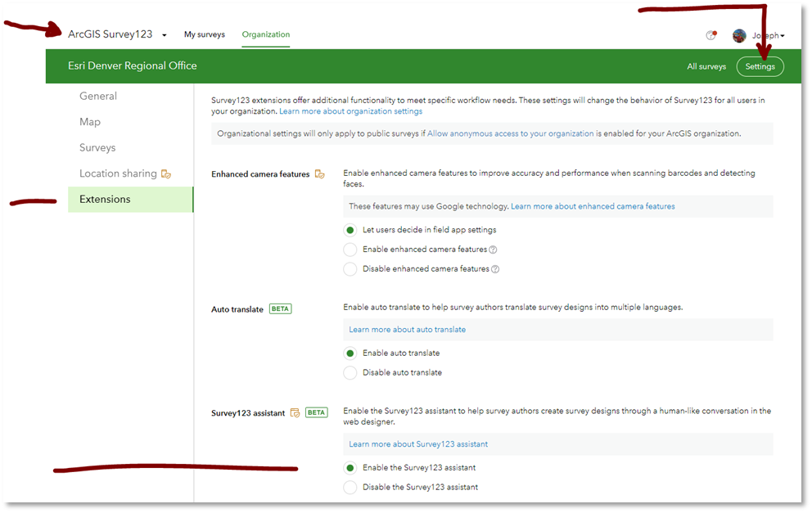
Task: Select Disable auto translate radio button
Action: (350, 373)
